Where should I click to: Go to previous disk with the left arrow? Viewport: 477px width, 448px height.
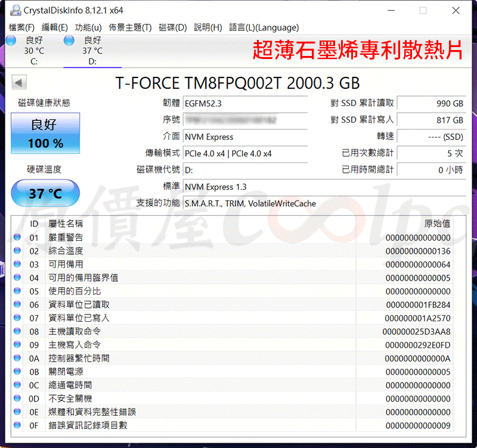click(x=19, y=82)
